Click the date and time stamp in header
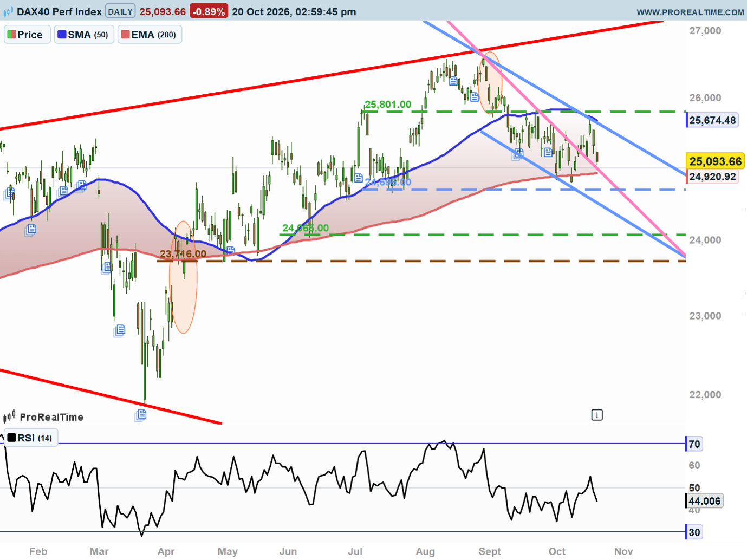Image resolution: width=747 pixels, height=560 pixels. coord(294,11)
